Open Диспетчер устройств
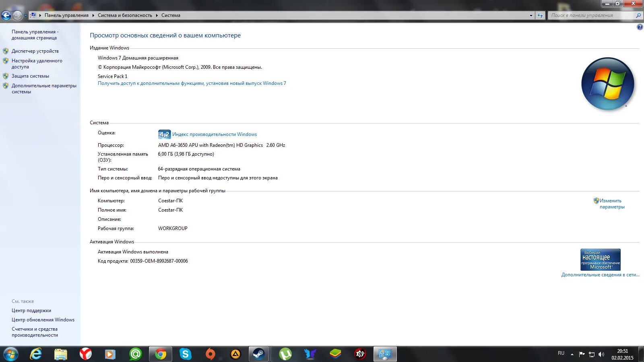The width and height of the screenshot is (644, 362). [x=35, y=51]
